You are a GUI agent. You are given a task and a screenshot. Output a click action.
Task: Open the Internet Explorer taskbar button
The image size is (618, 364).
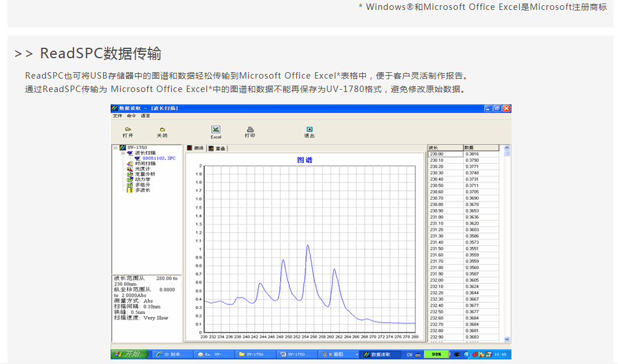[x=173, y=355]
